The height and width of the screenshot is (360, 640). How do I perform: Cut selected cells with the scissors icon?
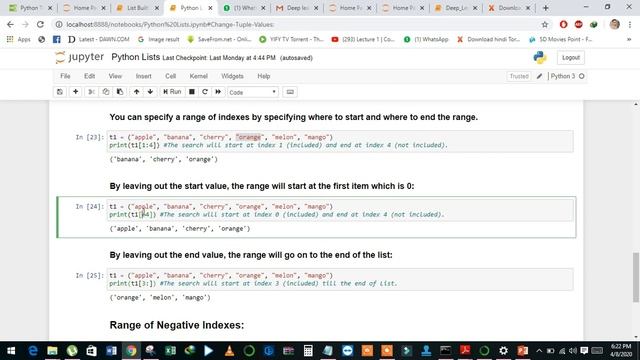click(91, 92)
